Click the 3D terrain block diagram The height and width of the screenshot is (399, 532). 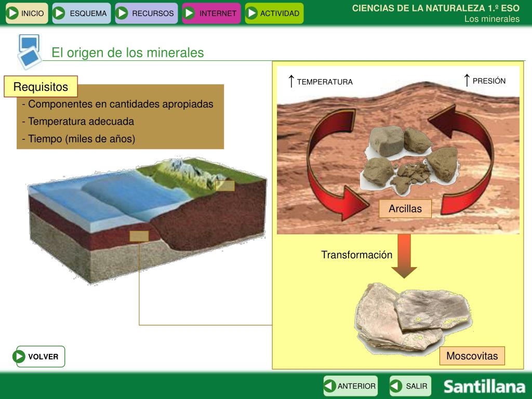[147, 220]
